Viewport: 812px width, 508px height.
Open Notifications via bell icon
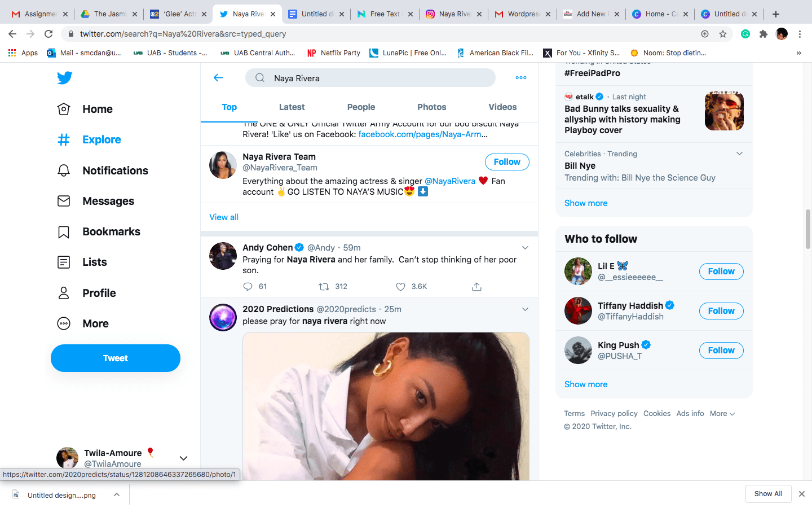64,170
